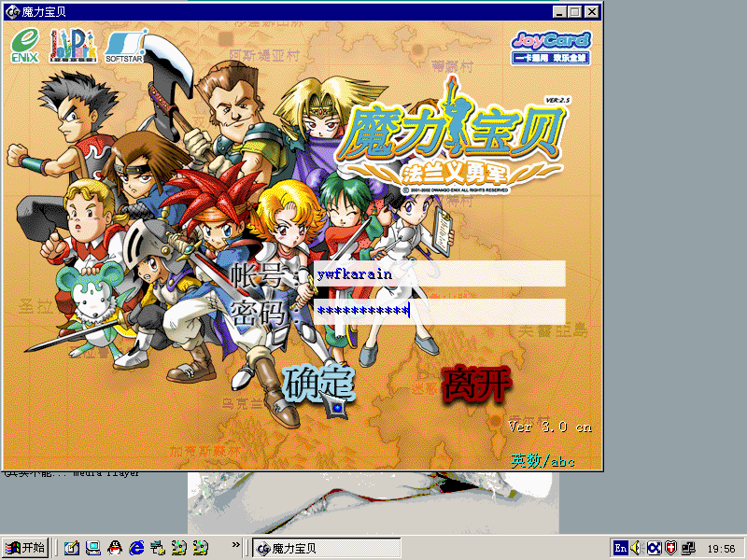Open the volume speaker tray icon
747x560 pixels.
click(x=637, y=548)
